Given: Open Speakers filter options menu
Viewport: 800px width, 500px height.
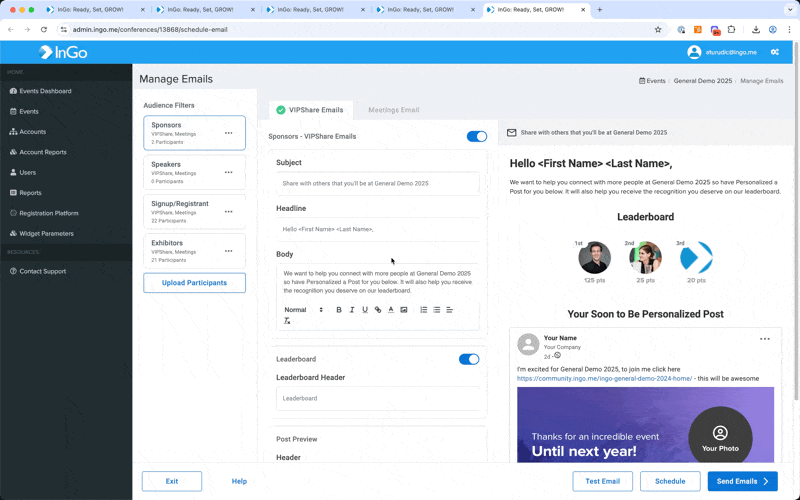Looking at the screenshot, I should pyautogui.click(x=229, y=172).
